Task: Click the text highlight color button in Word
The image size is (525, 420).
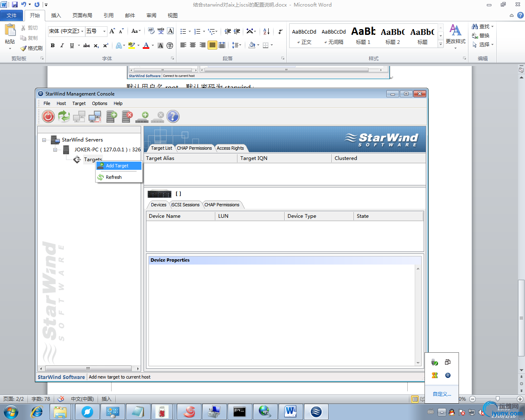Action: click(132, 46)
